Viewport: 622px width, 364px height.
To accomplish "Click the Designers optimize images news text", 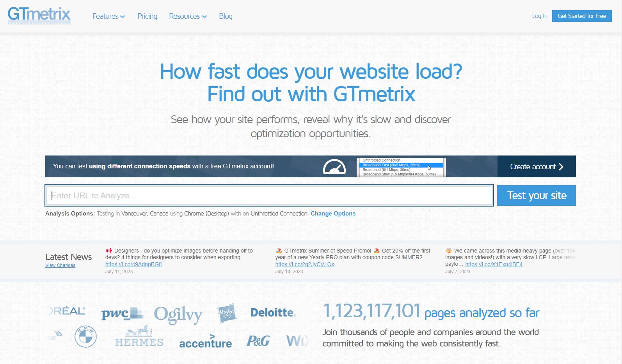I will pos(179,254).
